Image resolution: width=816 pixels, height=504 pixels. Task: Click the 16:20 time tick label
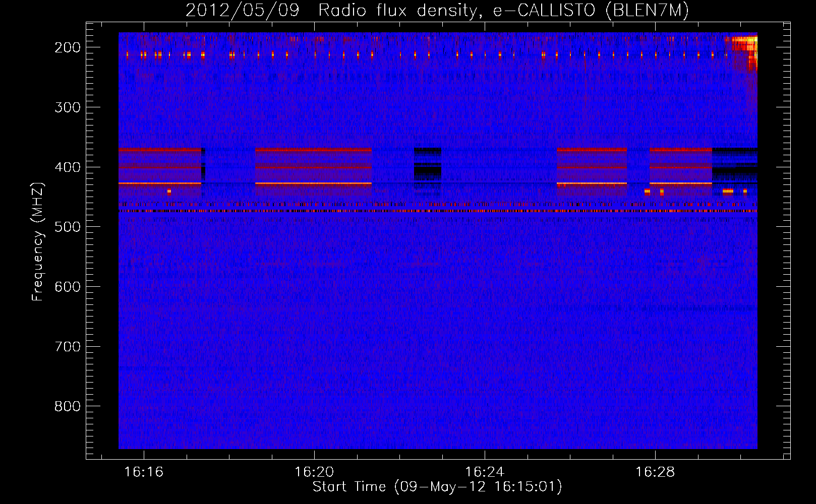click(x=314, y=472)
